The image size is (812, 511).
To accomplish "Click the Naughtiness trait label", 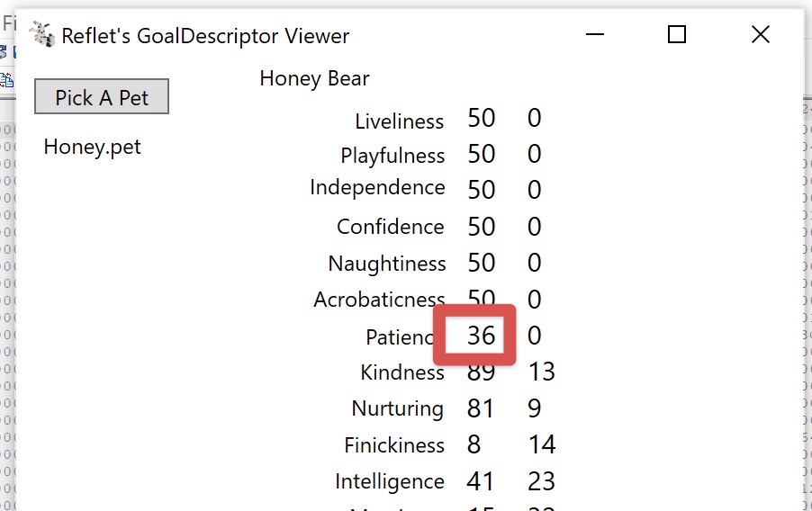I will pos(387,264).
